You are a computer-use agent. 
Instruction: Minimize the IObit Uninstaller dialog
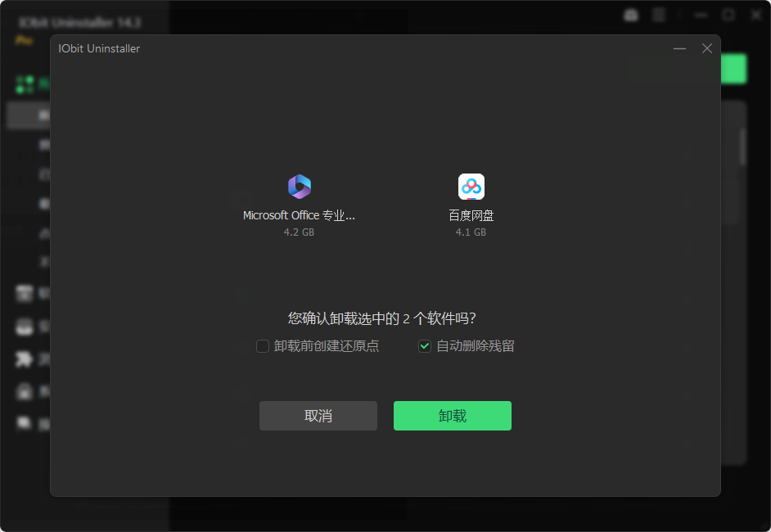[679, 48]
